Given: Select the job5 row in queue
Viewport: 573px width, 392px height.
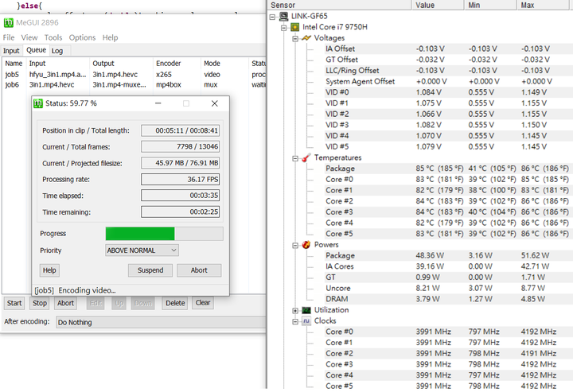Looking at the screenshot, I should tap(134, 75).
